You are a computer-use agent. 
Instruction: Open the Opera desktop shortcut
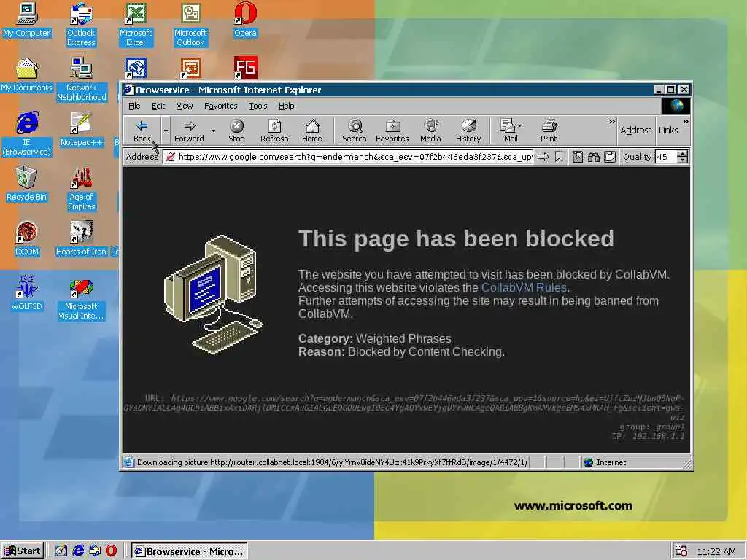[x=245, y=20]
